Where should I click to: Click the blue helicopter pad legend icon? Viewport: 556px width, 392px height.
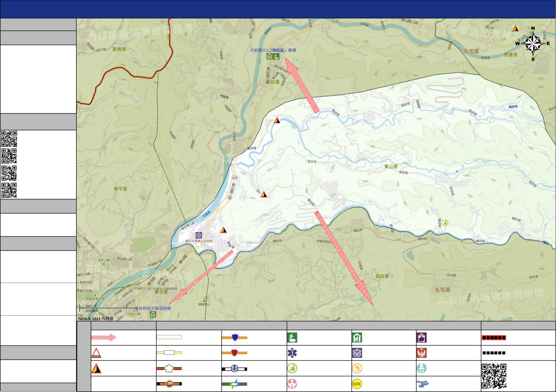click(x=423, y=384)
